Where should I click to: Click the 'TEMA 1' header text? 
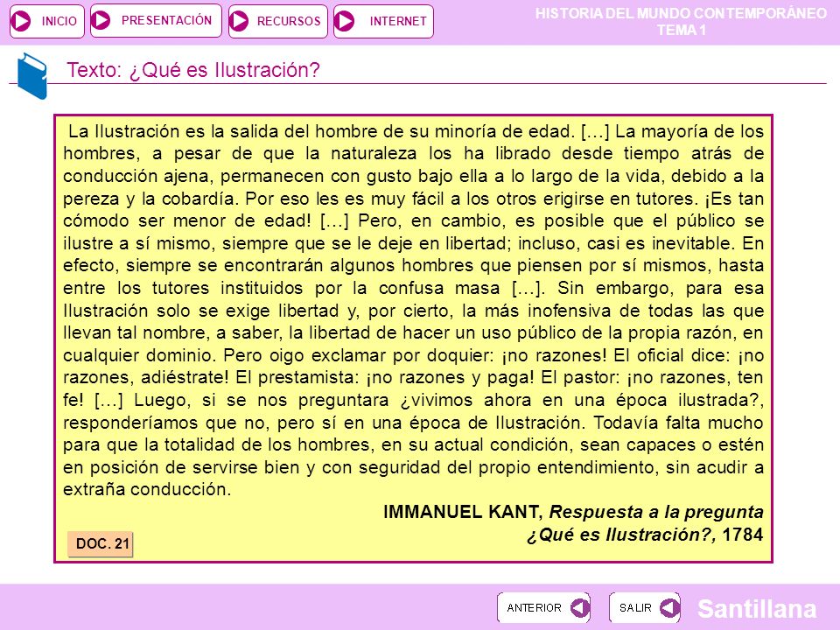coord(682,30)
